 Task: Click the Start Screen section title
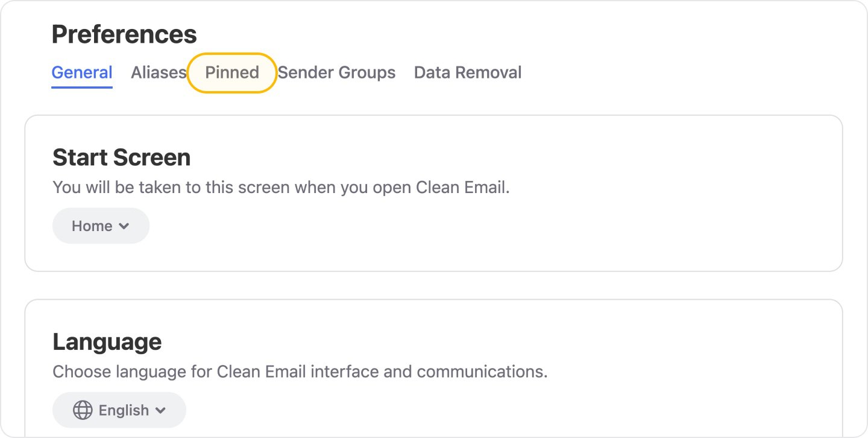coord(121,157)
